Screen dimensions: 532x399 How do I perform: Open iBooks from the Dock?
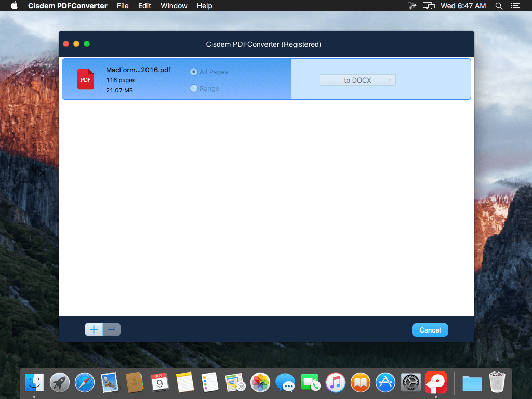pos(361,382)
